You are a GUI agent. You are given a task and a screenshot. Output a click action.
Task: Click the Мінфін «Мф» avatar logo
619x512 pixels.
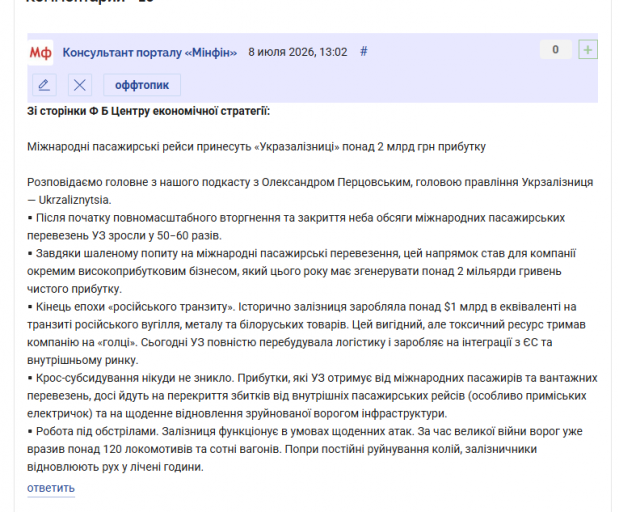40,52
